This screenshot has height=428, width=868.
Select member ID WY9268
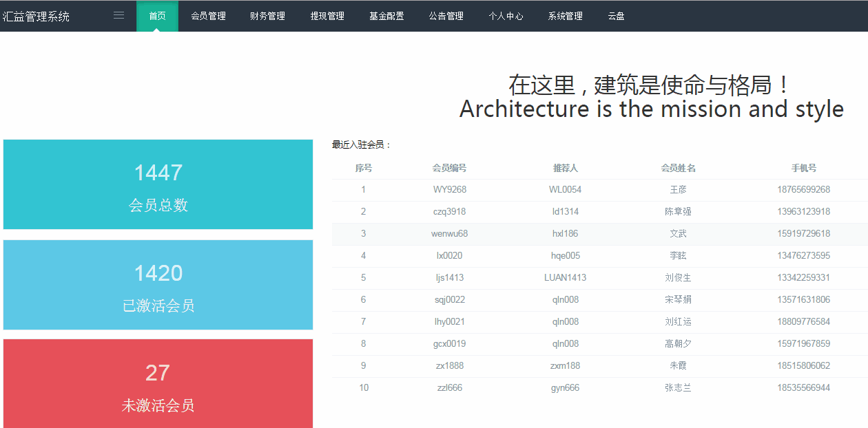[450, 190]
